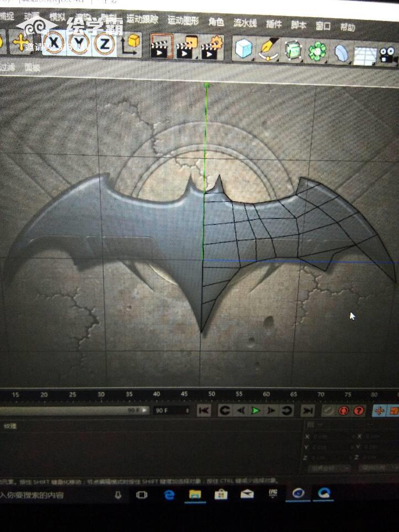The image size is (399, 532).
Task: Open the 角色 menu
Action: click(x=216, y=22)
